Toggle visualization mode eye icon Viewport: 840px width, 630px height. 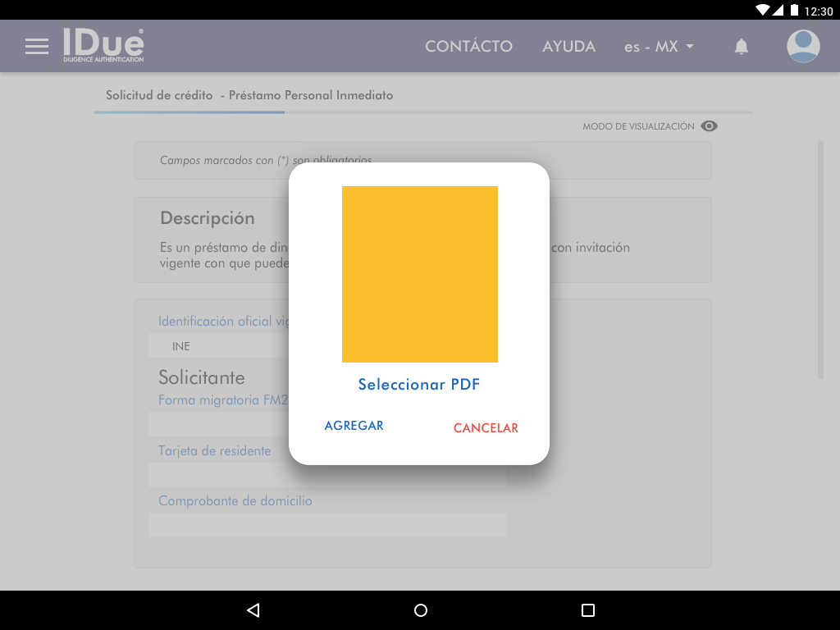click(x=710, y=126)
